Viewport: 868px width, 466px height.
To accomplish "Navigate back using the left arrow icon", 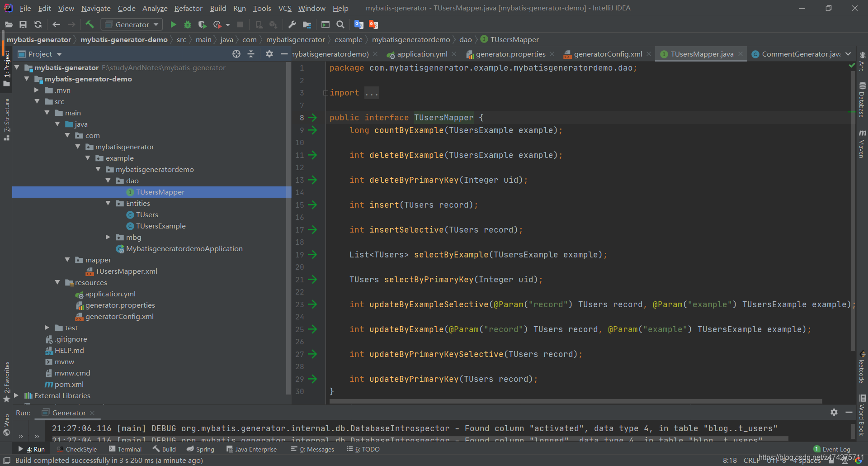I will pos(56,24).
